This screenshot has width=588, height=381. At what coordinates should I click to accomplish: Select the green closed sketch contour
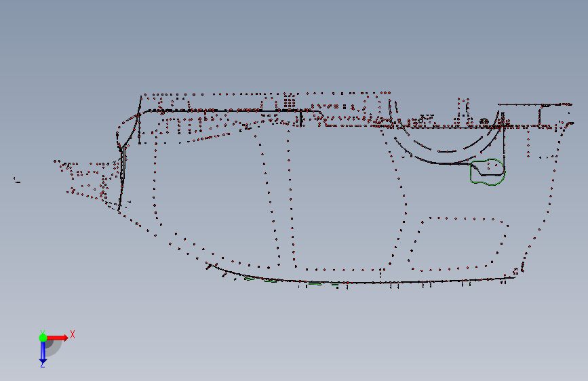click(x=488, y=172)
